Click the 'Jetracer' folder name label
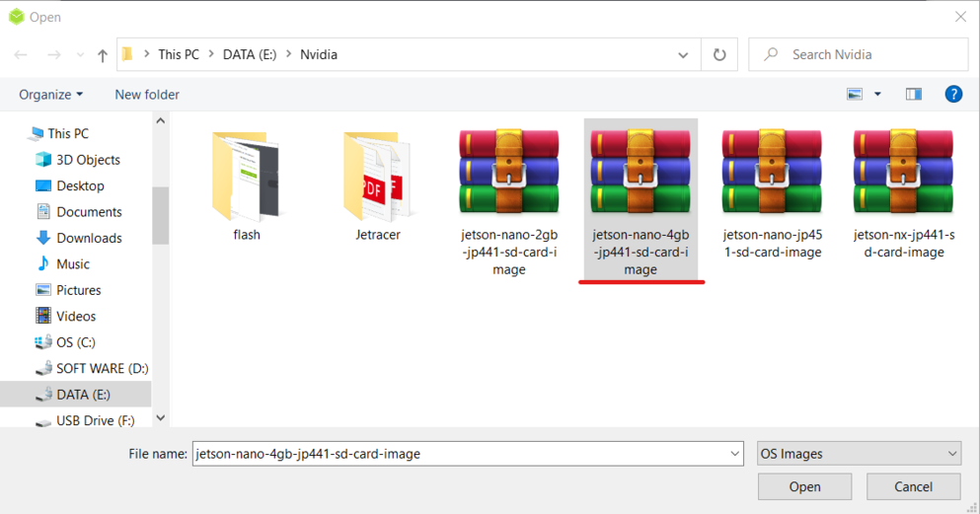Viewport: 980px width, 514px height. click(378, 235)
